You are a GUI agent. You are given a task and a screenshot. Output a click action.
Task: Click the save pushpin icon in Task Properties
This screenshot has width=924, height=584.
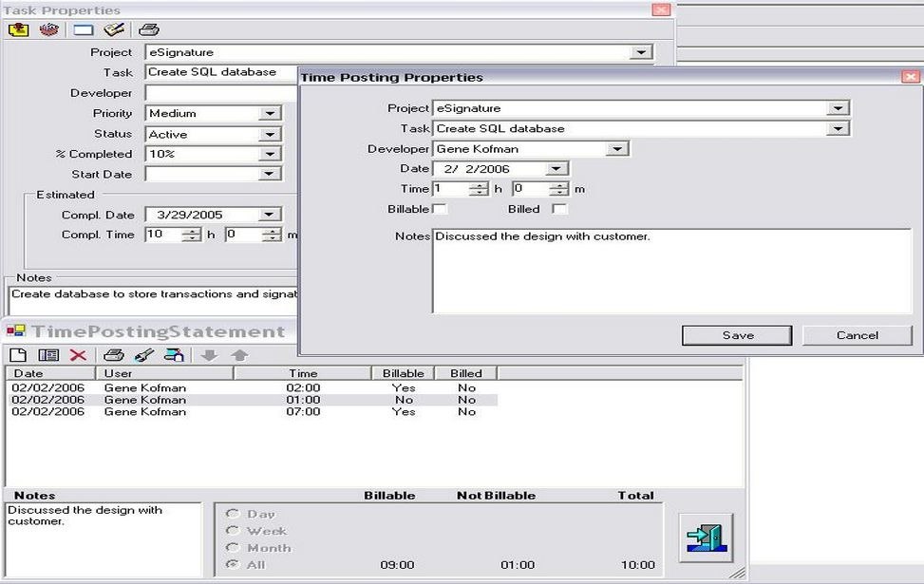click(x=19, y=29)
